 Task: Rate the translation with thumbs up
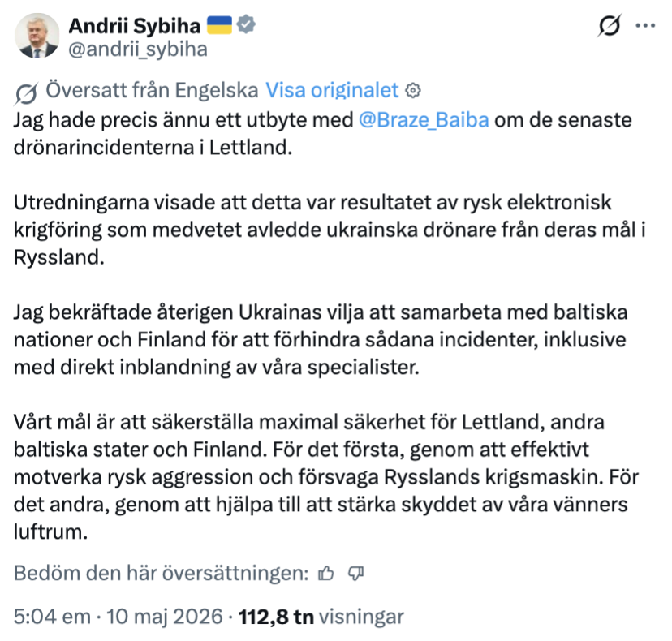click(x=325, y=573)
